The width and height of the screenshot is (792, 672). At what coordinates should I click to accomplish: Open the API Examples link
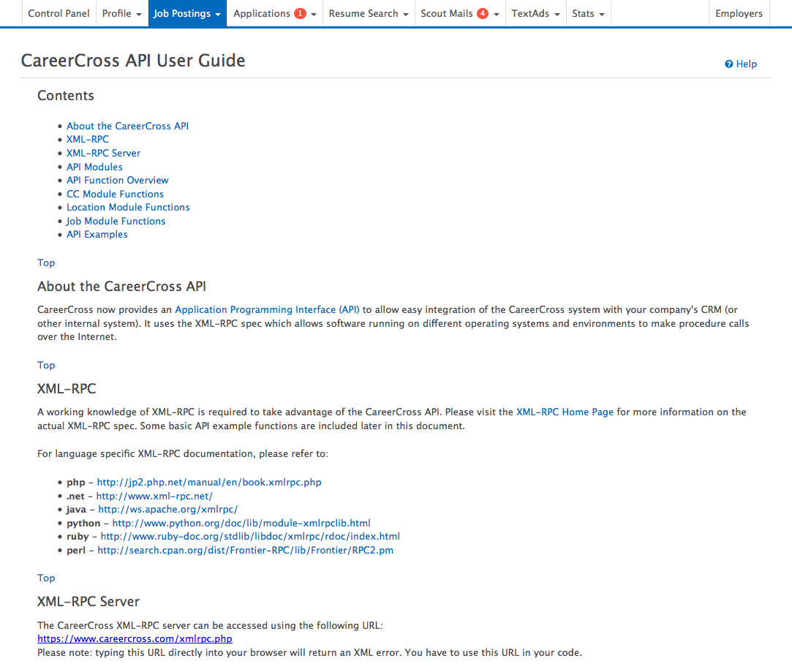point(97,234)
